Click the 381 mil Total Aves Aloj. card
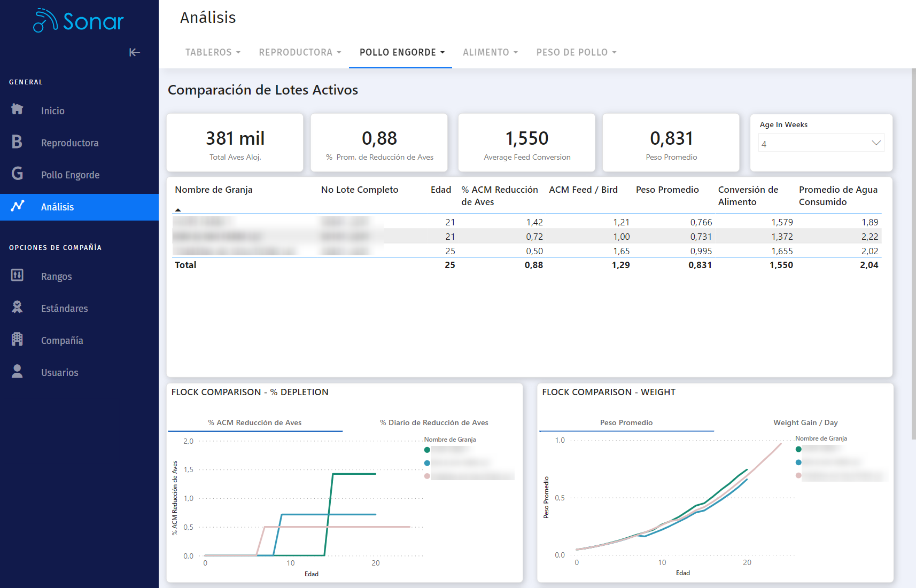The width and height of the screenshot is (916, 588). click(x=235, y=143)
